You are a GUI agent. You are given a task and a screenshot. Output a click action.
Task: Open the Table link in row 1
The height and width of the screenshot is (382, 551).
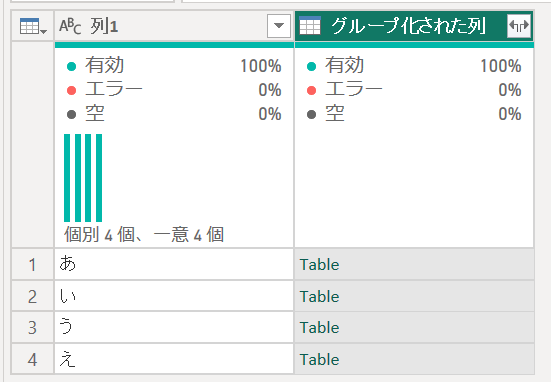click(319, 265)
